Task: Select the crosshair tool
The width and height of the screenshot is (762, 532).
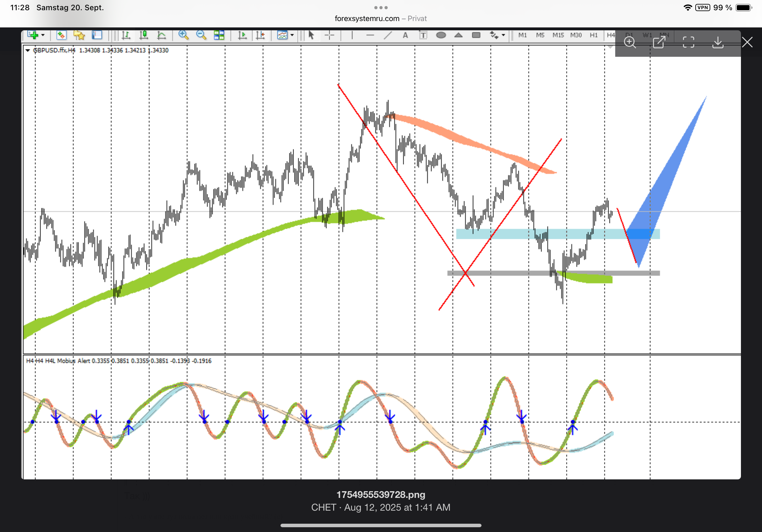Action: click(x=329, y=35)
